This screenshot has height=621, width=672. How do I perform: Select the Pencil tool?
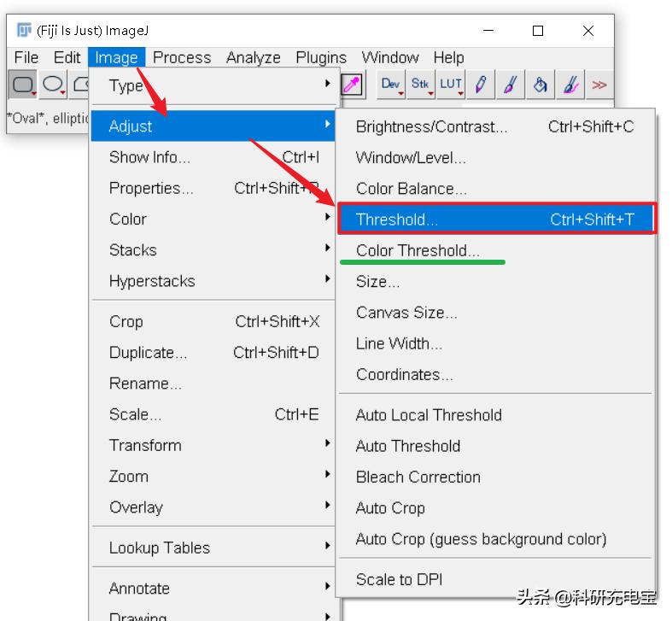(x=481, y=85)
